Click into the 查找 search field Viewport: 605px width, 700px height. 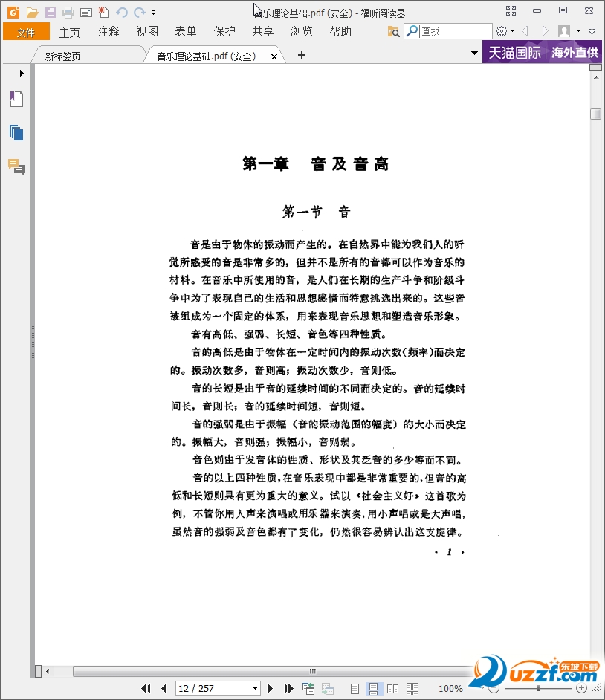[x=455, y=31]
